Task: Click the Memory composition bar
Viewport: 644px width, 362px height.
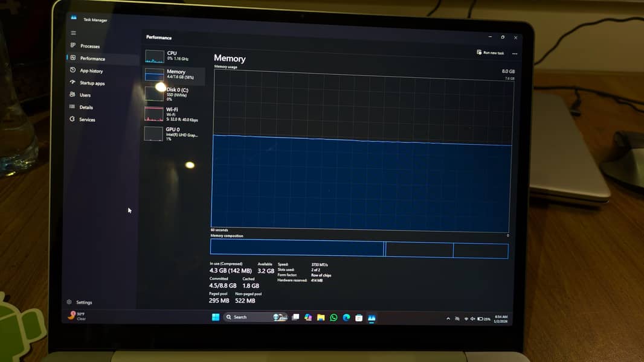Action: click(x=359, y=249)
